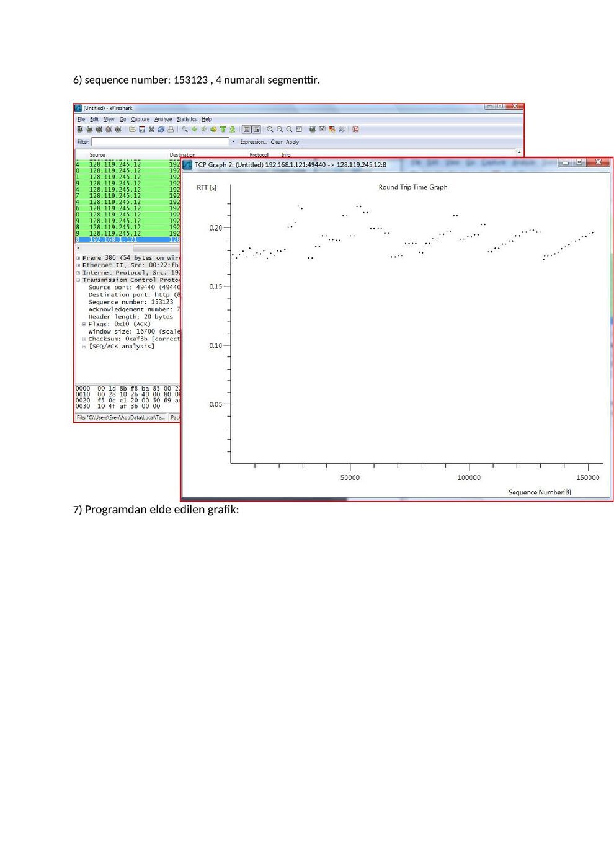
Task: Click the Expression... filter button
Action: (x=254, y=142)
